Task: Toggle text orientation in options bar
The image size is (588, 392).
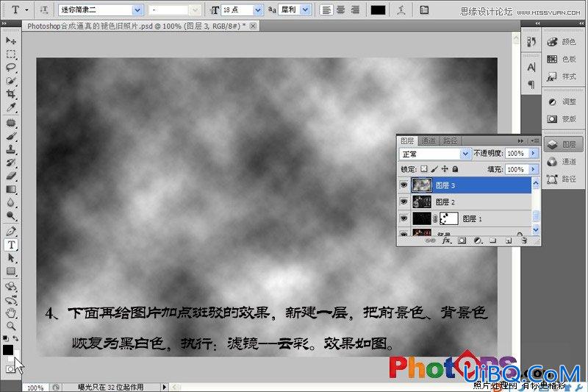Action: pos(44,10)
